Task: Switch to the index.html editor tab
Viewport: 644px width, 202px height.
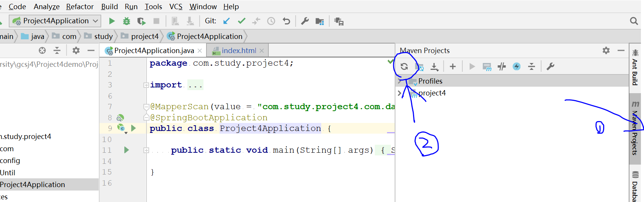Action: tap(239, 50)
